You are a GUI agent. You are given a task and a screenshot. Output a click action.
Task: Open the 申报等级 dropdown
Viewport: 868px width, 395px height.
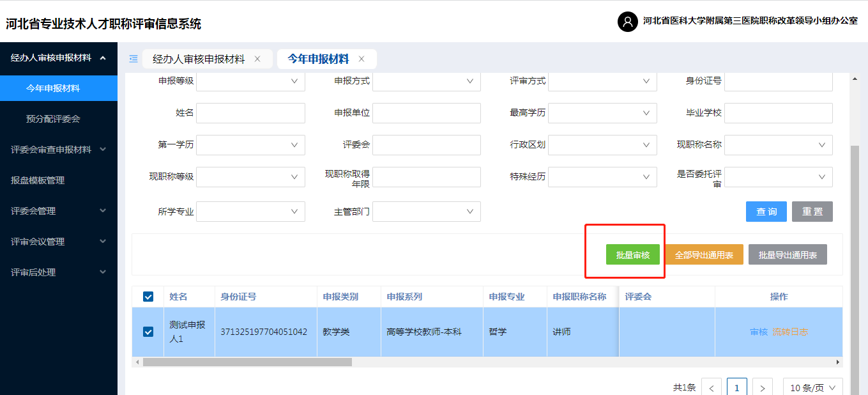click(250, 81)
